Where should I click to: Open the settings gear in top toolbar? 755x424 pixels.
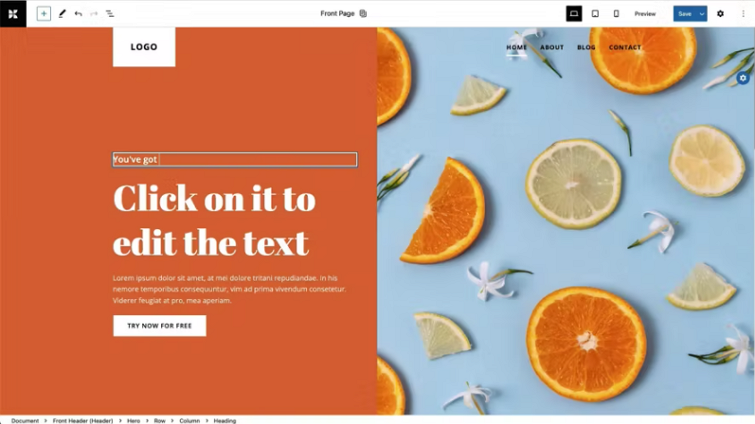[x=720, y=13]
